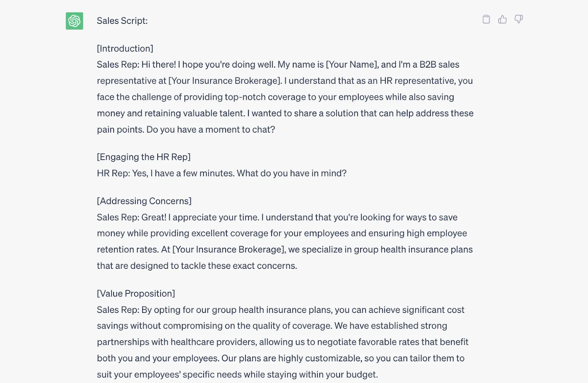Click the [Engaging the HR Rep] label

pos(144,157)
